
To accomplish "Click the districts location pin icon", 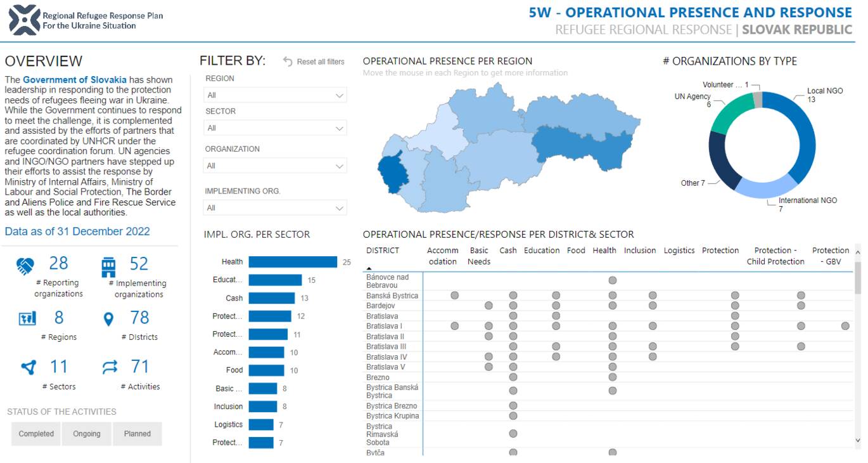I will point(108,319).
